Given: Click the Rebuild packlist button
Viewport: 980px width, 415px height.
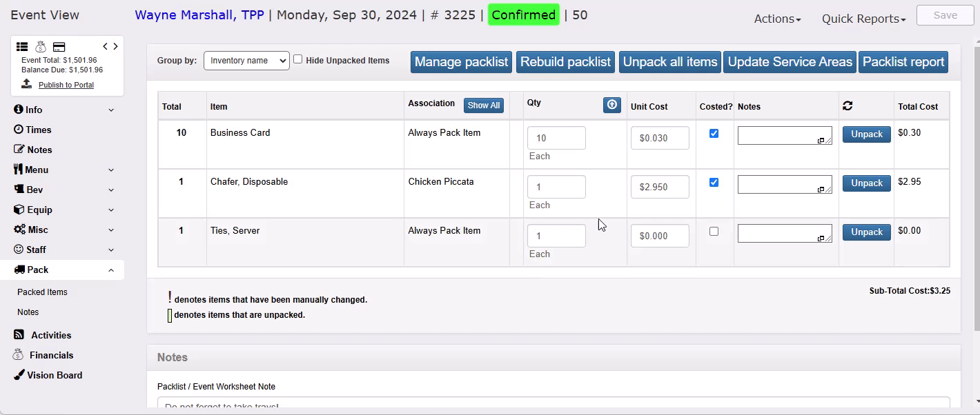Looking at the screenshot, I should [x=565, y=62].
